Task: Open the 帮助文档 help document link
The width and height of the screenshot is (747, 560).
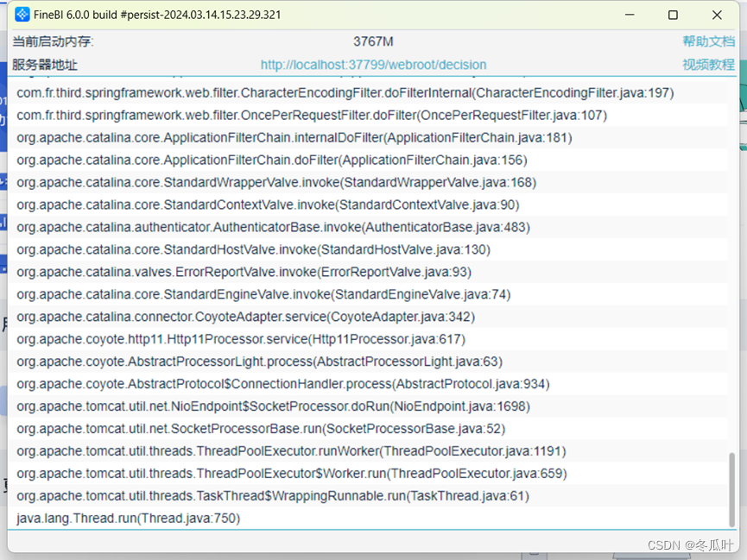Action: [708, 41]
